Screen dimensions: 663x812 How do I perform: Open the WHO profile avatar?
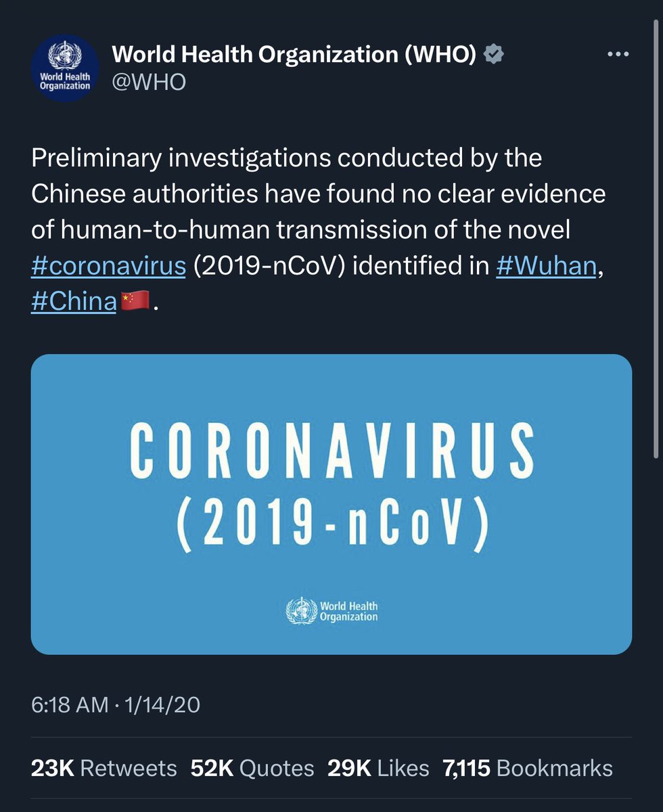[64, 69]
